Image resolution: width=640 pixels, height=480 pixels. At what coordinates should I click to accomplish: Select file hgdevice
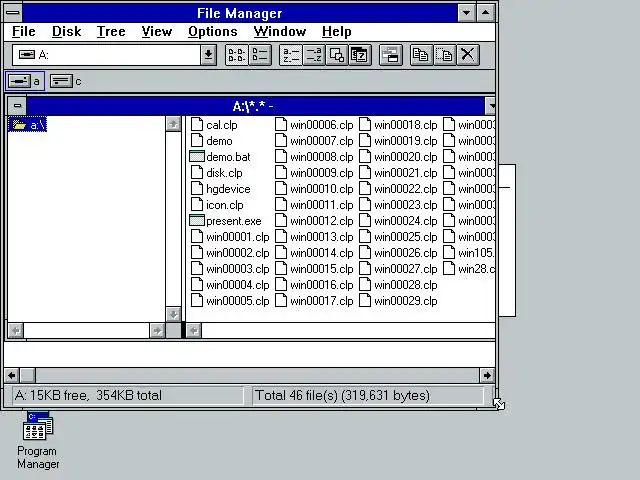click(221, 189)
